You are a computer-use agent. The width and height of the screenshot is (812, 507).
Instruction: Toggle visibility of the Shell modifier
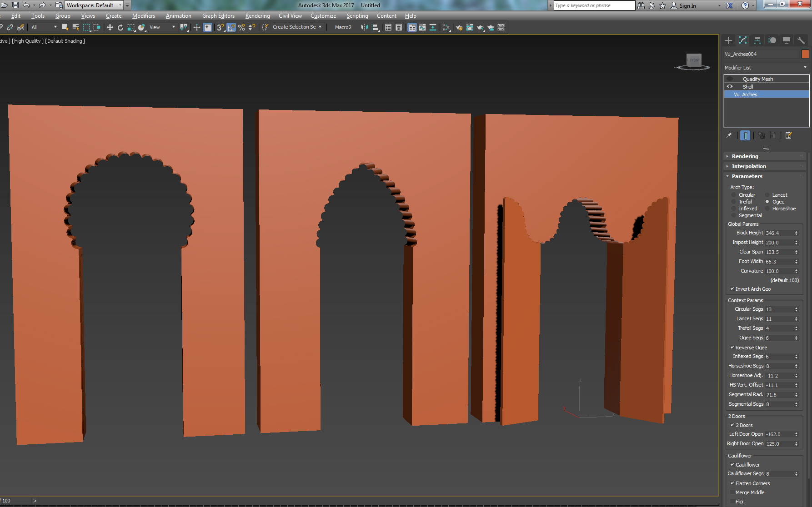730,86
